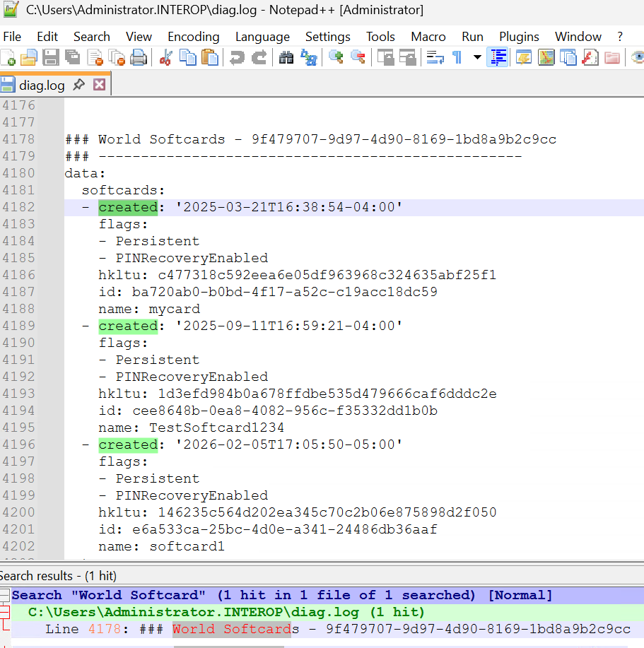Click the text 'name: TestSoftcard1234'
Image resolution: width=644 pixels, height=648 pixels.
click(192, 428)
